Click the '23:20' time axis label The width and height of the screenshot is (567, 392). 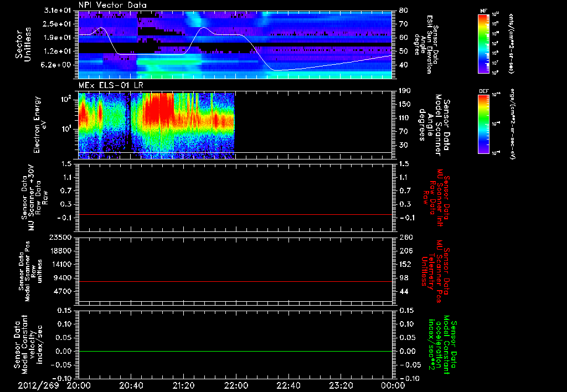pyautogui.click(x=341, y=385)
